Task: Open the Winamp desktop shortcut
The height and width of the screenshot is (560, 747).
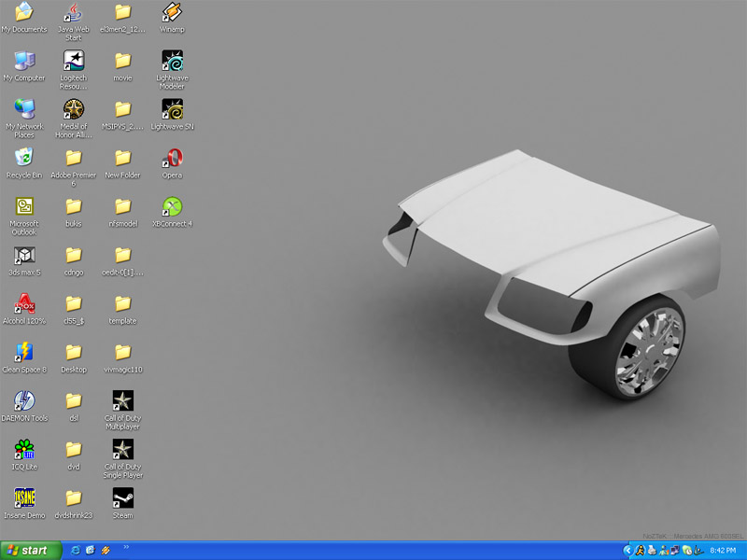Action: tap(172, 13)
